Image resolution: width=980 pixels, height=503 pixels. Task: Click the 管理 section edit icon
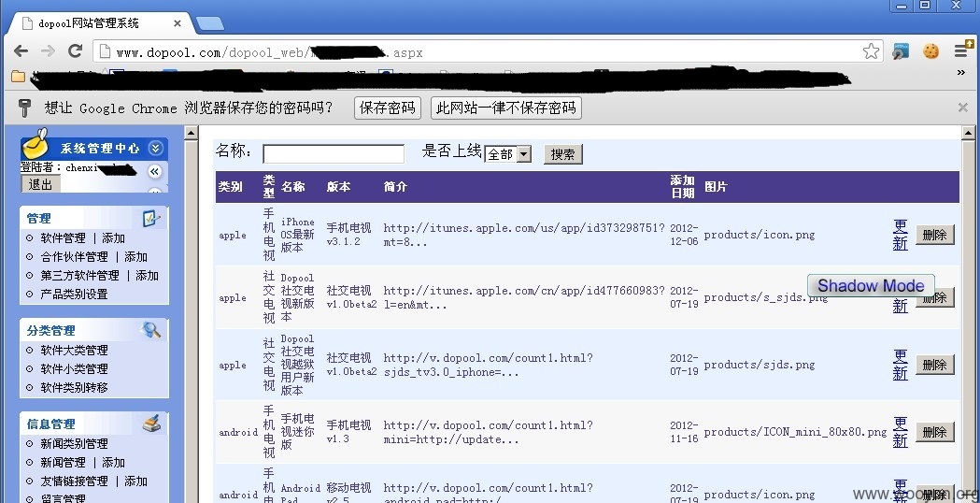tap(152, 219)
